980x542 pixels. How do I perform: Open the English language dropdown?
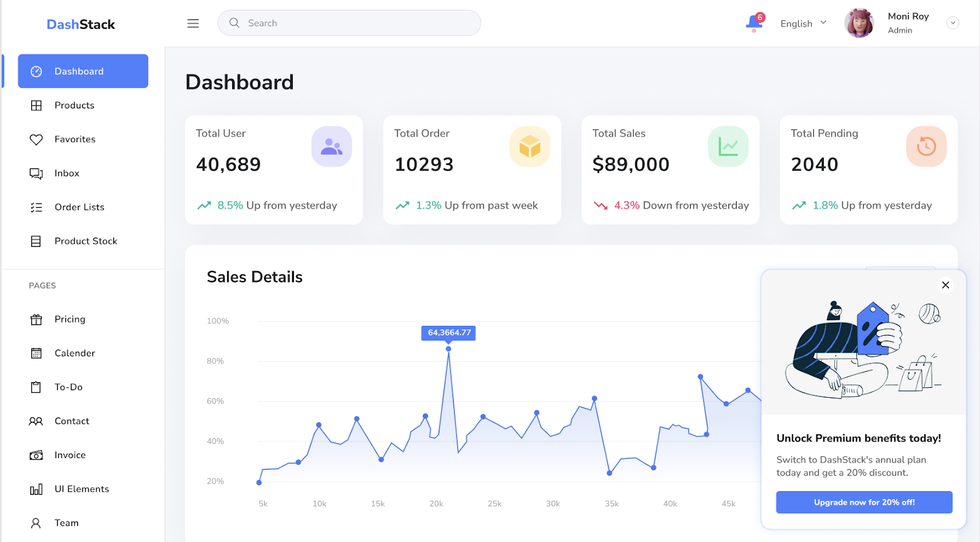pos(803,23)
